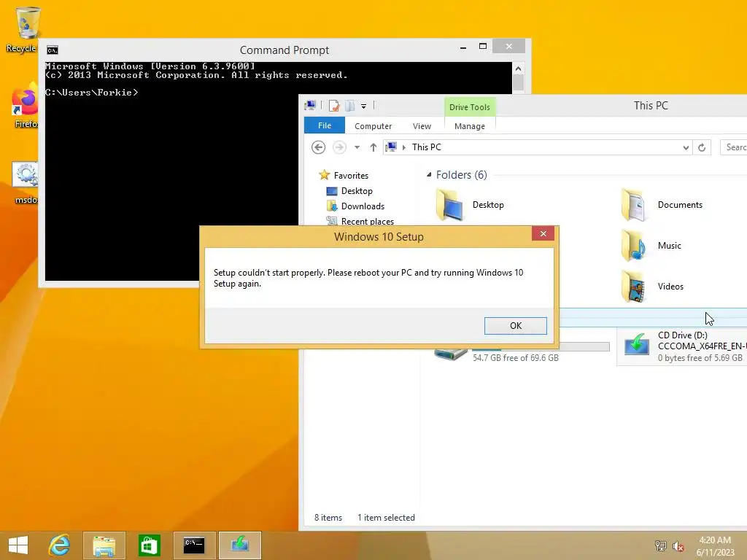Click the 54.7 GB free of 69.6 GB text

coord(516,358)
